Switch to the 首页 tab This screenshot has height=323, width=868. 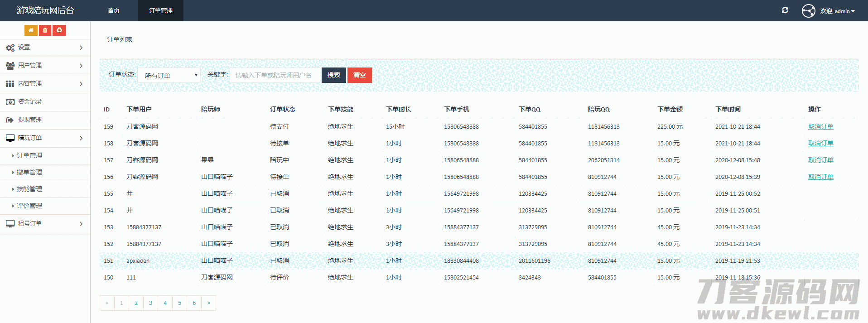click(x=114, y=10)
